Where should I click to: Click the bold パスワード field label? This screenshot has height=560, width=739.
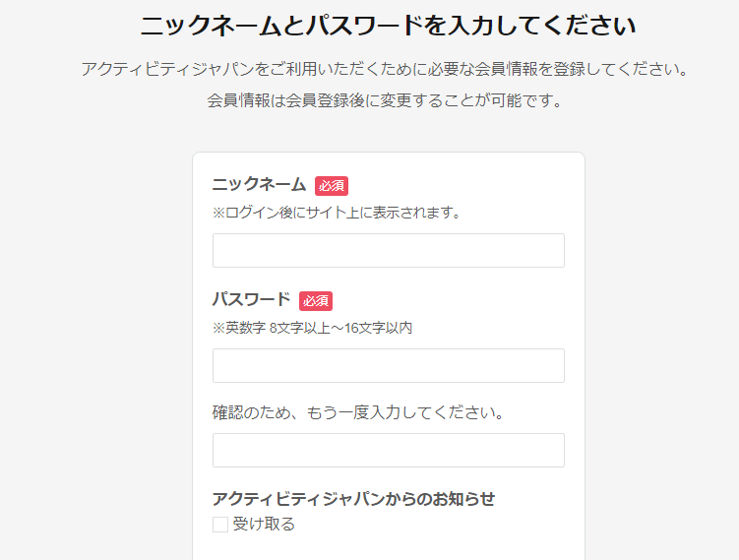251,299
